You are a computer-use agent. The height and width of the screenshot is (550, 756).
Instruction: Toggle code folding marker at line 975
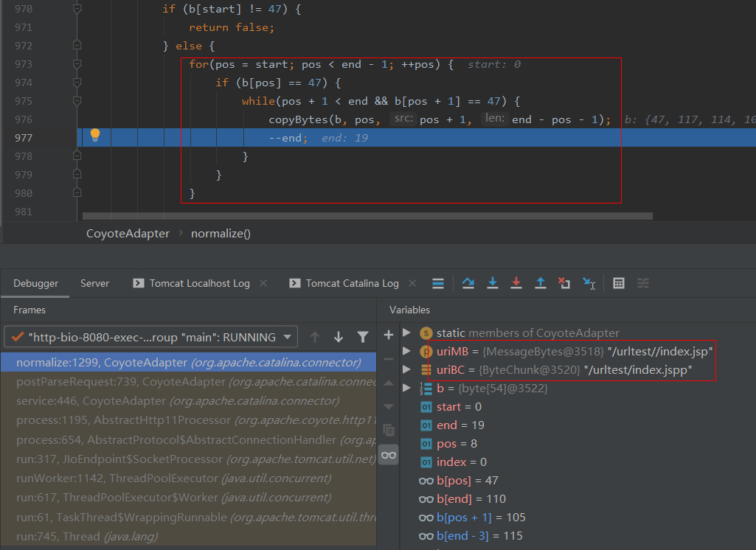[x=77, y=101]
